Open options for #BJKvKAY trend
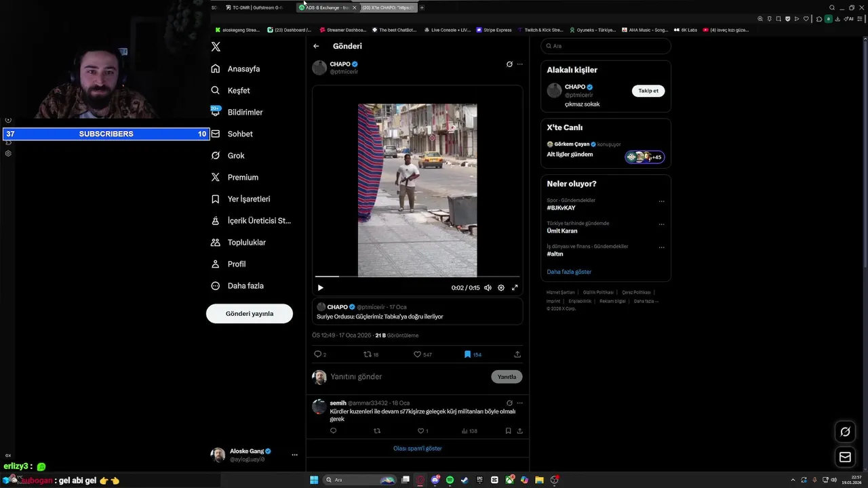The width and height of the screenshot is (868, 488). [x=662, y=201]
